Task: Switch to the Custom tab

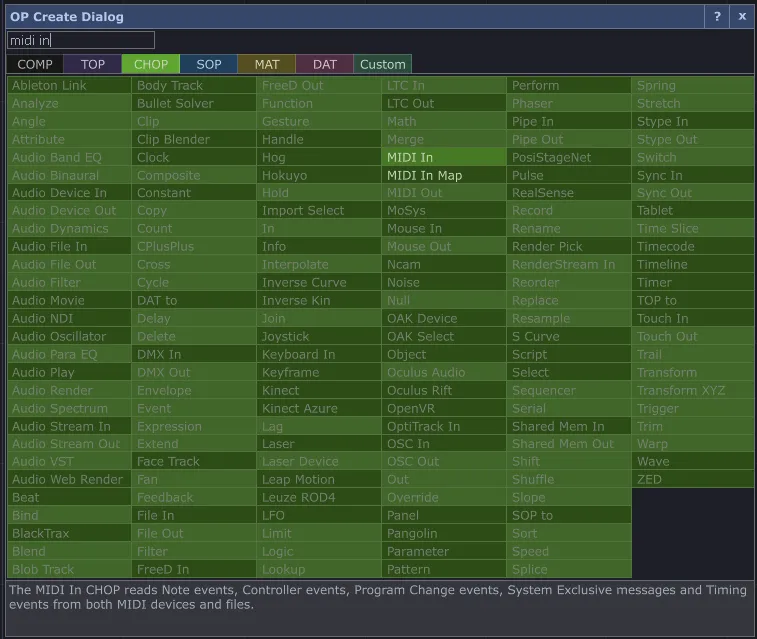Action: tap(382, 64)
